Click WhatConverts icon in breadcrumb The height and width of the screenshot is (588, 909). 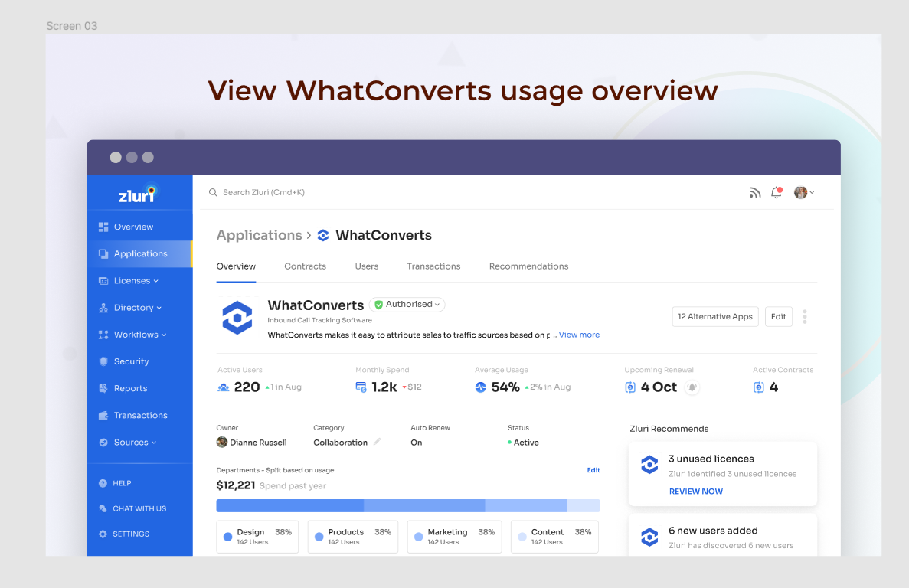(323, 235)
